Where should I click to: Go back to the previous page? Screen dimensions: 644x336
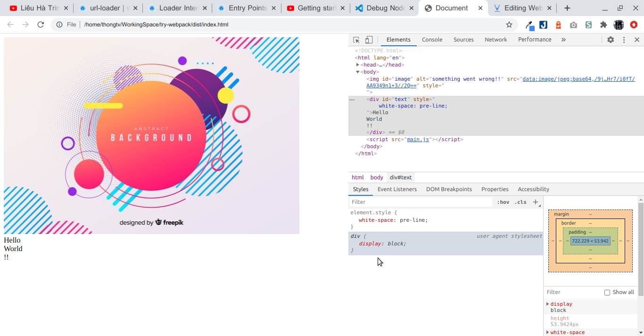click(x=10, y=25)
